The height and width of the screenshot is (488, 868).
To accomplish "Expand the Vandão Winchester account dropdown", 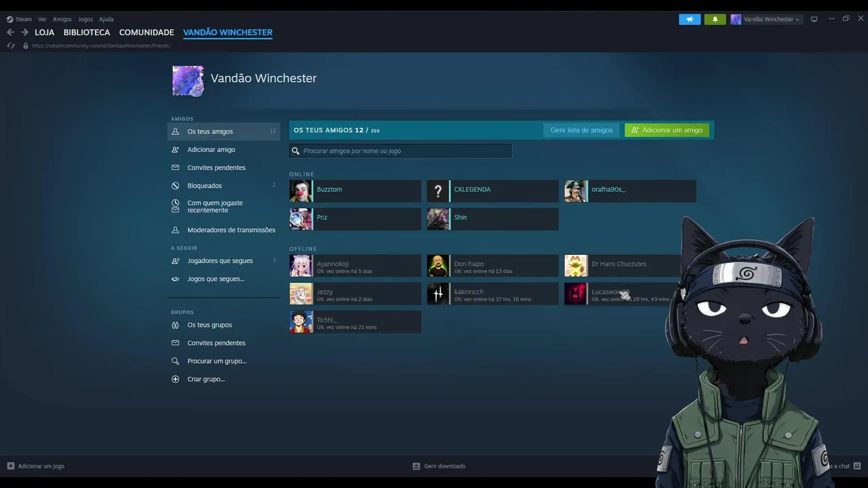I will tap(766, 19).
